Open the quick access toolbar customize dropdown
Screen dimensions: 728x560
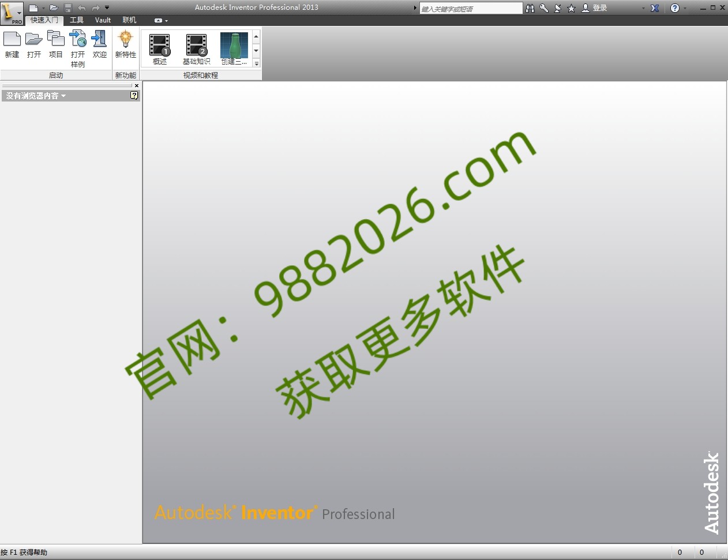(x=107, y=7)
